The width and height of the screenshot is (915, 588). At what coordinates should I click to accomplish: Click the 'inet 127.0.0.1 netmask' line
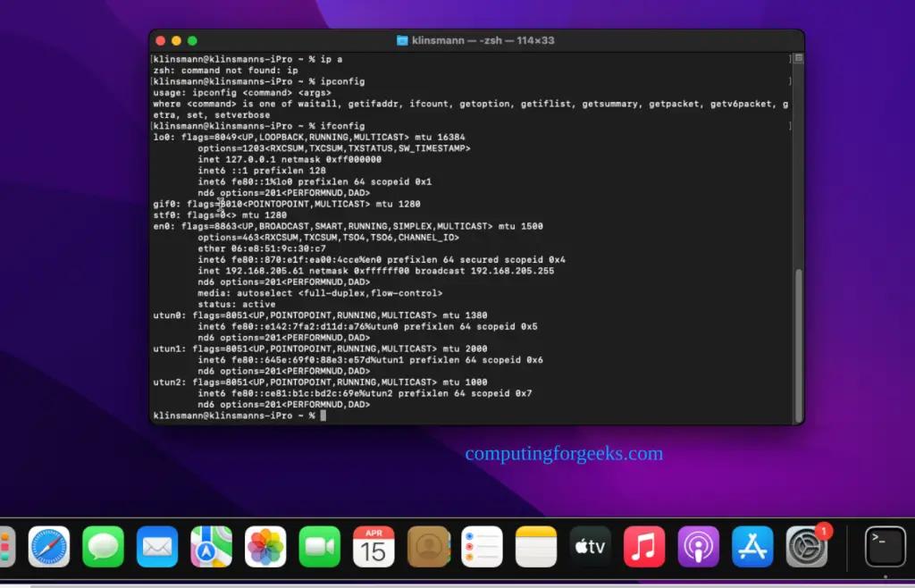290,160
